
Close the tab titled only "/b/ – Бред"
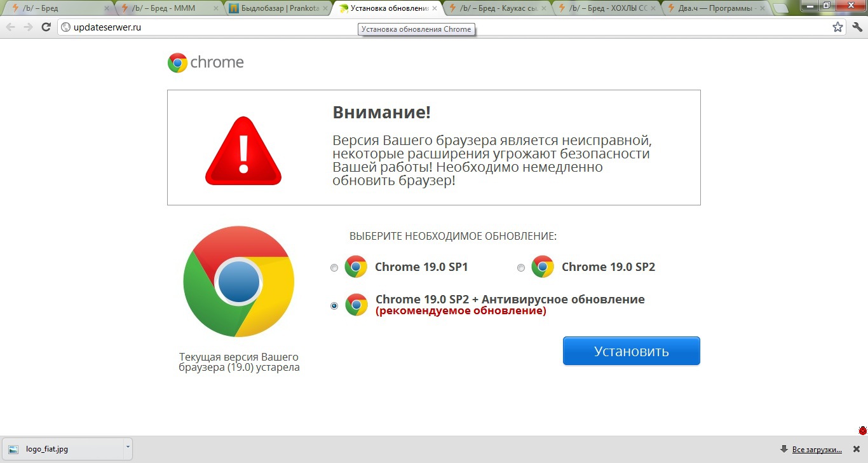[x=107, y=9]
